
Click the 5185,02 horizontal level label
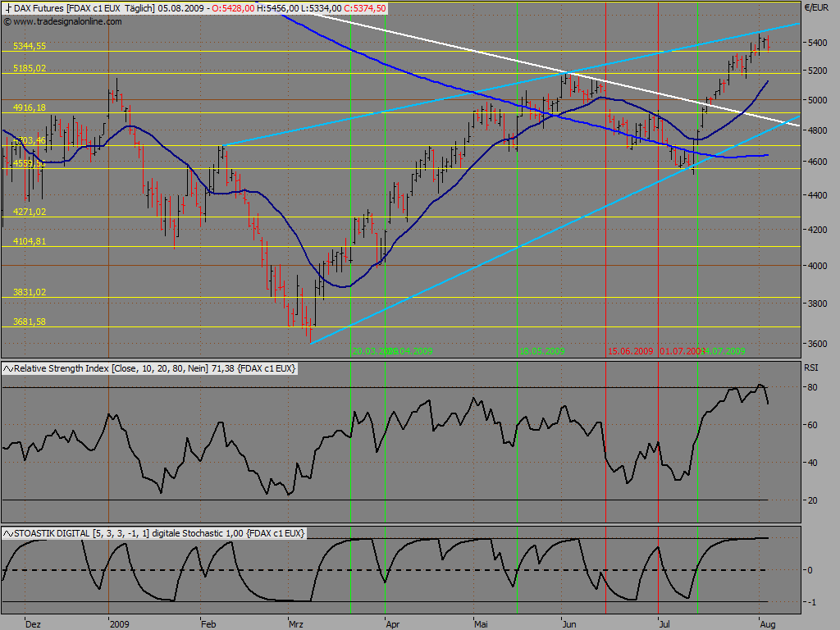30,69
